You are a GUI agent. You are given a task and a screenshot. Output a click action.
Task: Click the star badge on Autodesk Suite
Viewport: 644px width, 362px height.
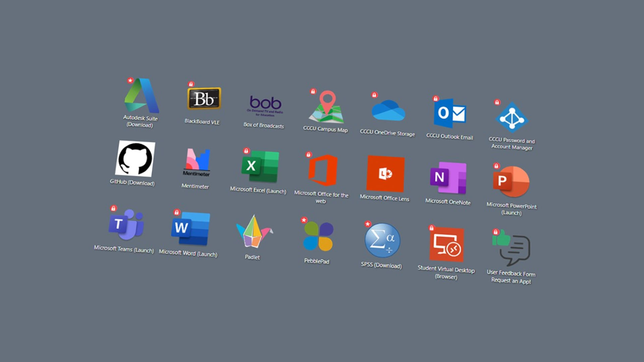pos(130,80)
